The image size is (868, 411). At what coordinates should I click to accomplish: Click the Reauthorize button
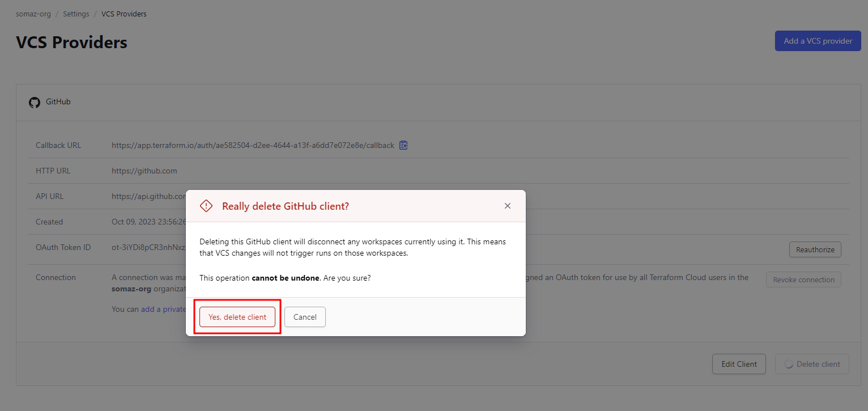point(815,249)
